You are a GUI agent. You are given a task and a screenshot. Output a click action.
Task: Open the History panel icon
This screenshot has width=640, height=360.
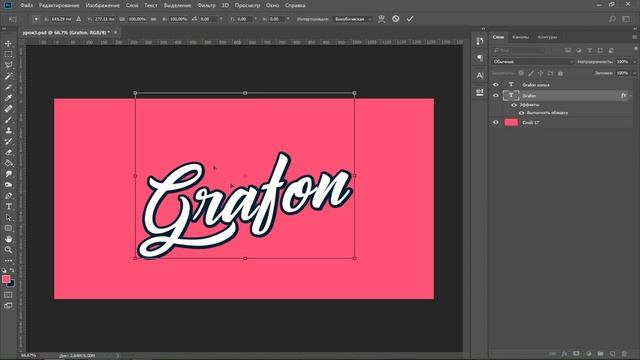click(x=480, y=41)
